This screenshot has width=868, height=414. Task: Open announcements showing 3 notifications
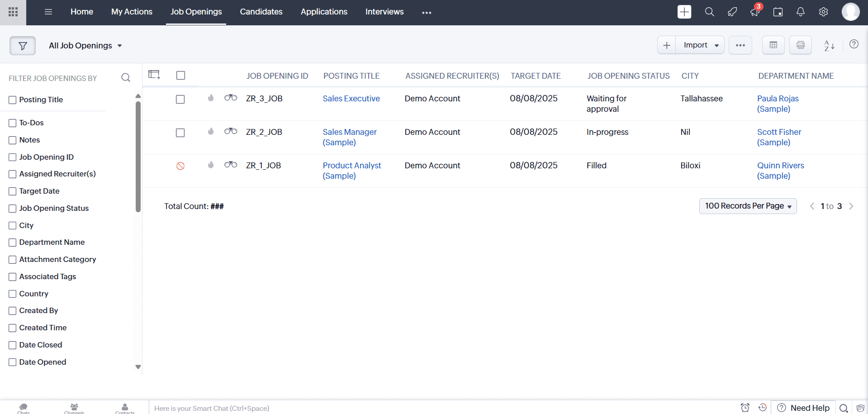754,13
